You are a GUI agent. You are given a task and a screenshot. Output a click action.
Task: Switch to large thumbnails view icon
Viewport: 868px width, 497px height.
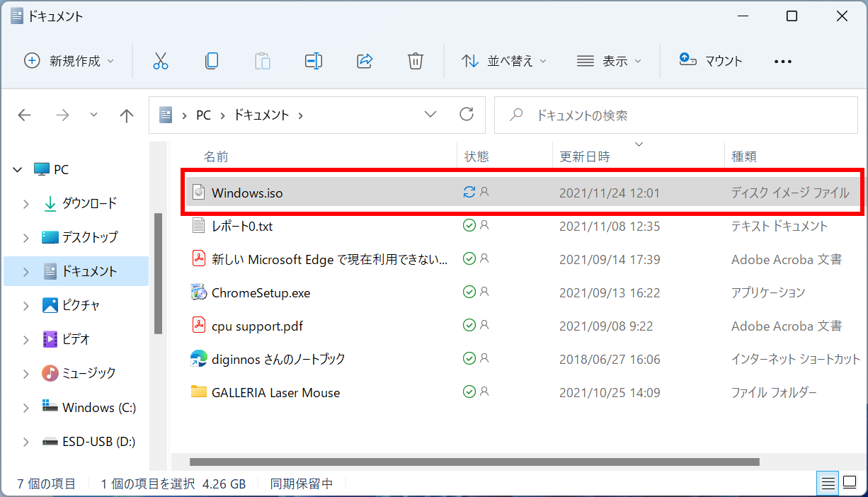[x=850, y=484]
